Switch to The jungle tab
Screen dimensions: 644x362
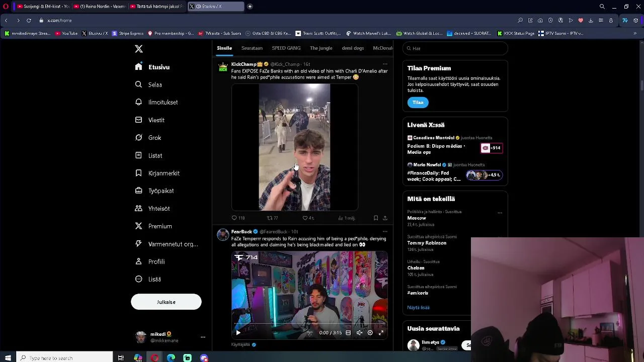[x=321, y=48]
